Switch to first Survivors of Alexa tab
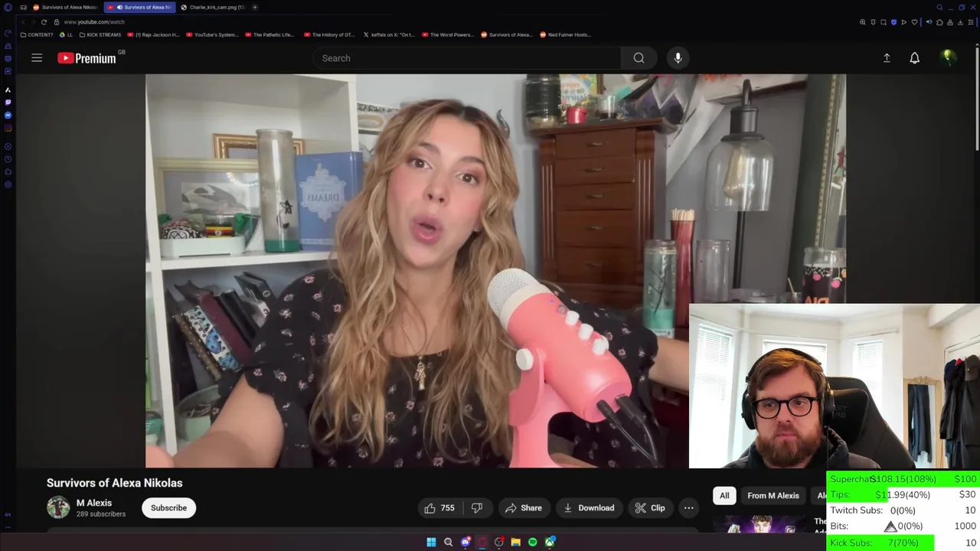This screenshot has height=551, width=980. 64,8
